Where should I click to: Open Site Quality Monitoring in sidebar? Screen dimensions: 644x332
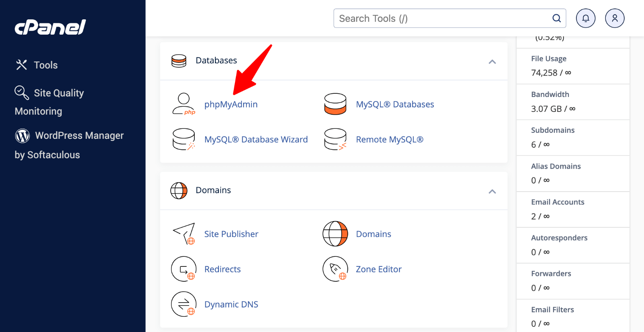pyautogui.click(x=49, y=102)
